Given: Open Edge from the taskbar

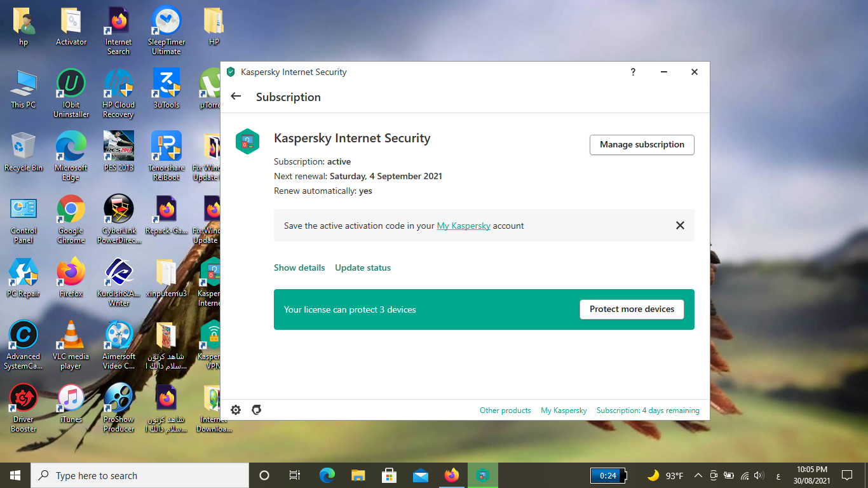Looking at the screenshot, I should pos(327,475).
